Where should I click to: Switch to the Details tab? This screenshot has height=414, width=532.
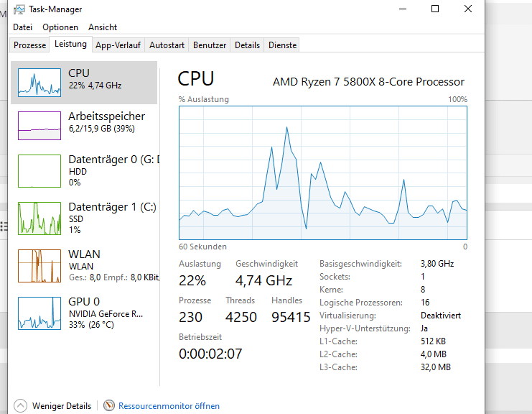pyautogui.click(x=247, y=45)
